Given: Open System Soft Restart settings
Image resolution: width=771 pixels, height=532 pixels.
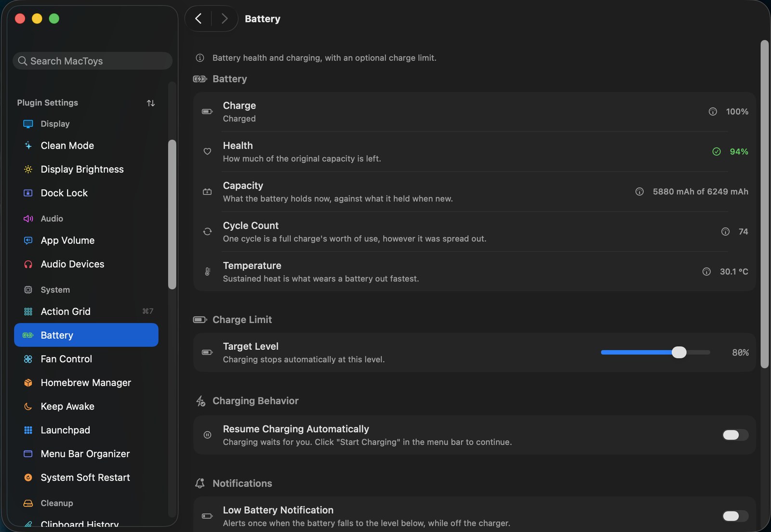Looking at the screenshot, I should coord(86,478).
